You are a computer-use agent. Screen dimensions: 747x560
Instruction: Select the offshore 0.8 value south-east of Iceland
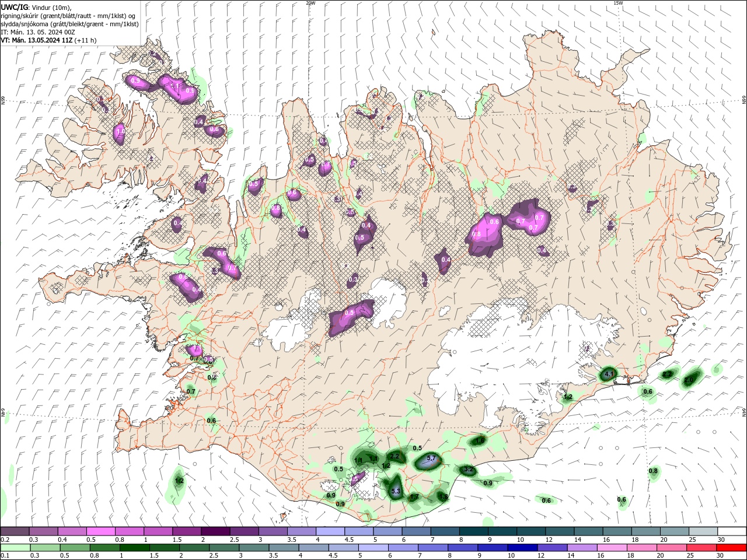click(653, 471)
